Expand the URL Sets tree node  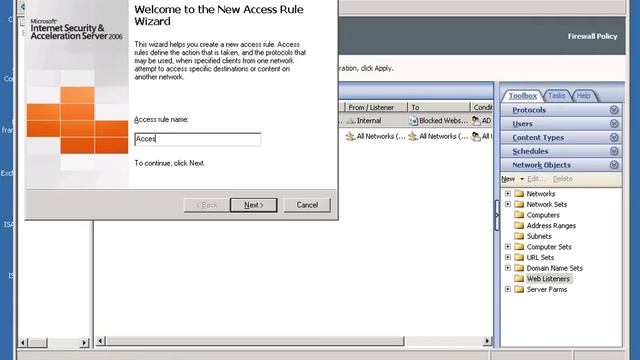coord(508,257)
